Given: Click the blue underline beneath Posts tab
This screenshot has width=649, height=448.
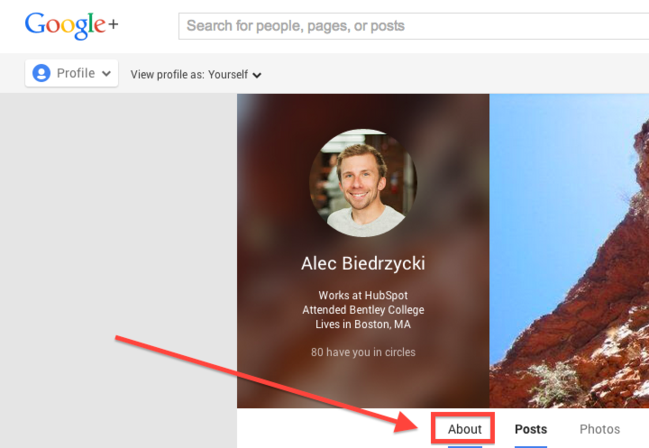Looking at the screenshot, I should (531, 445).
